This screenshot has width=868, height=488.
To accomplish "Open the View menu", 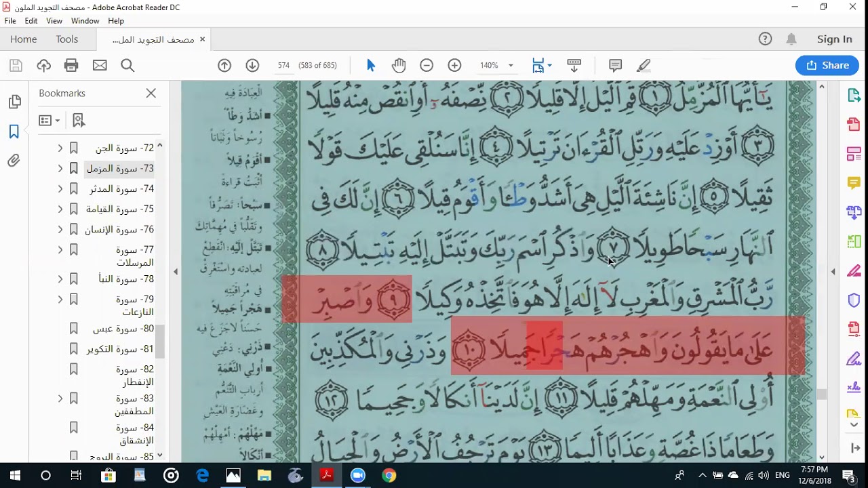I will pyautogui.click(x=54, y=21).
